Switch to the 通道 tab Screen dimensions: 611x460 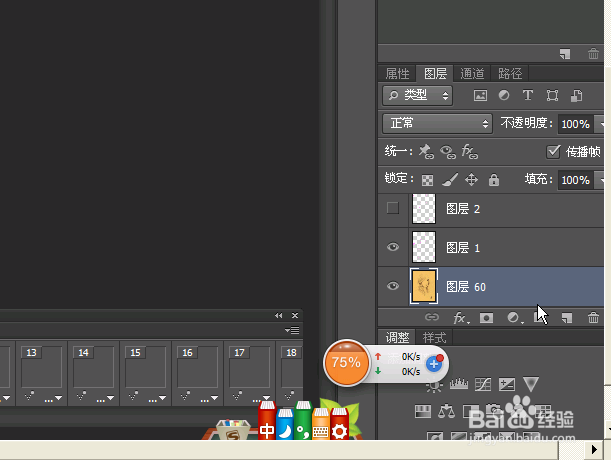pyautogui.click(x=472, y=74)
